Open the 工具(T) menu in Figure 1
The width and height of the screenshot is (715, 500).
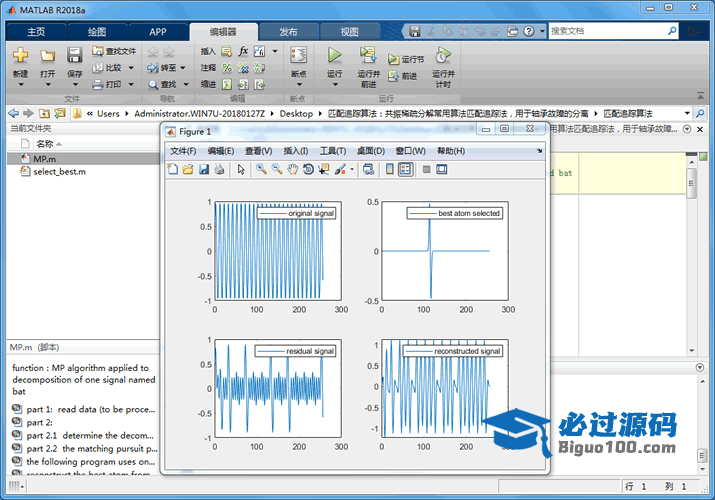(333, 151)
